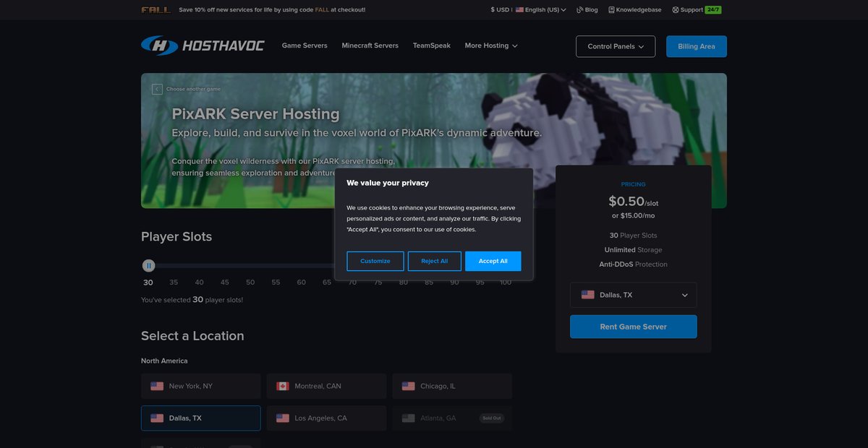
Task: Visit the Blog link
Action: click(x=587, y=10)
